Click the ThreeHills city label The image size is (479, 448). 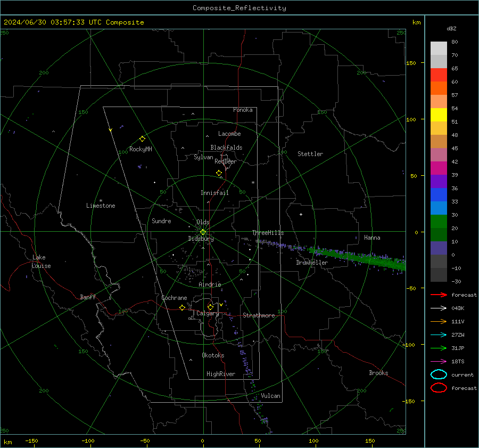(x=268, y=233)
